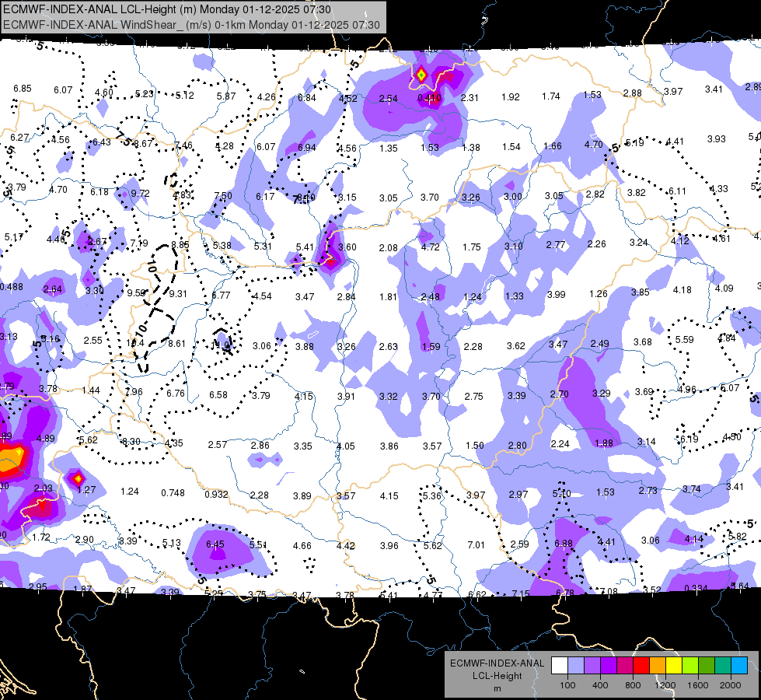Pick the cyan-blue legend swatch
761x700 pixels.
[x=739, y=666]
